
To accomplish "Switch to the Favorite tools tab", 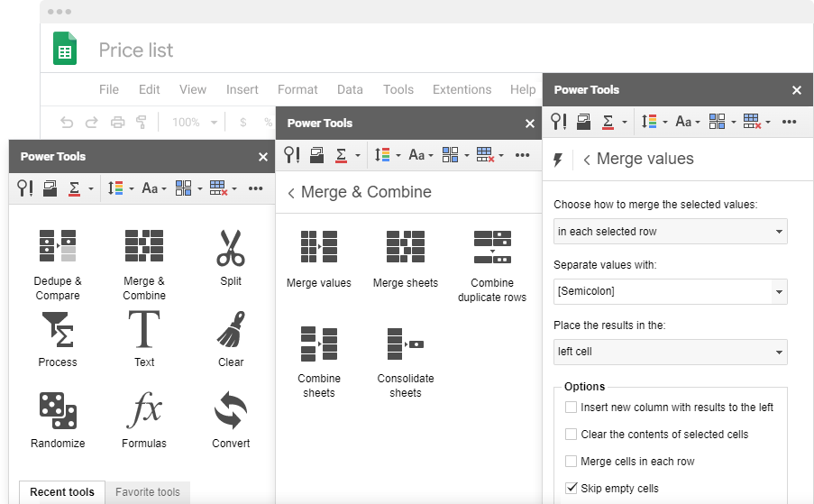I will (x=147, y=492).
